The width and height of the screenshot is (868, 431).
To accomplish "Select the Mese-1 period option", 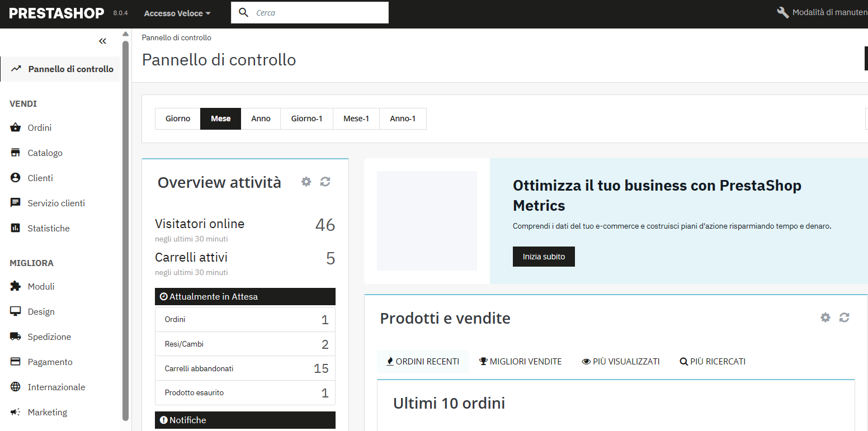I will click(356, 119).
